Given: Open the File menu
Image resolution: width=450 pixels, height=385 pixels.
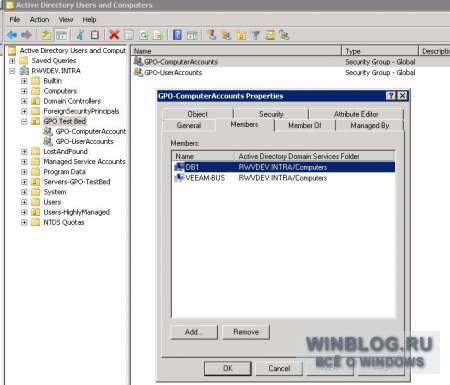Looking at the screenshot, I should point(15,20).
